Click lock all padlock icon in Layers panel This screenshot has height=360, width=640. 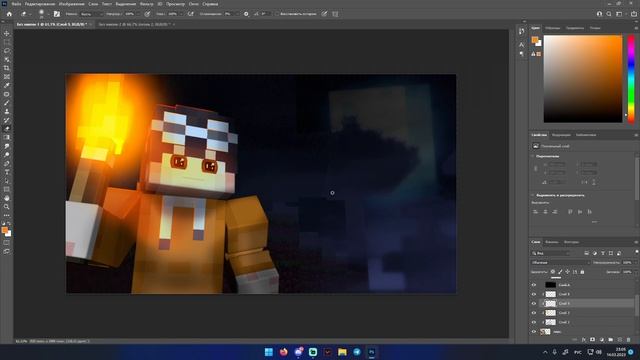coord(582,272)
